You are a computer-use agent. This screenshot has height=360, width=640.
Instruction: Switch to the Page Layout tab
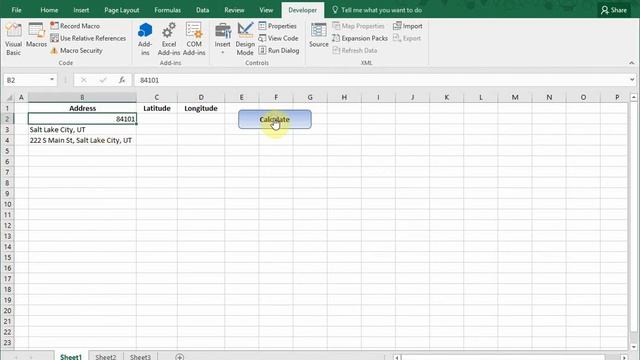pyautogui.click(x=122, y=10)
